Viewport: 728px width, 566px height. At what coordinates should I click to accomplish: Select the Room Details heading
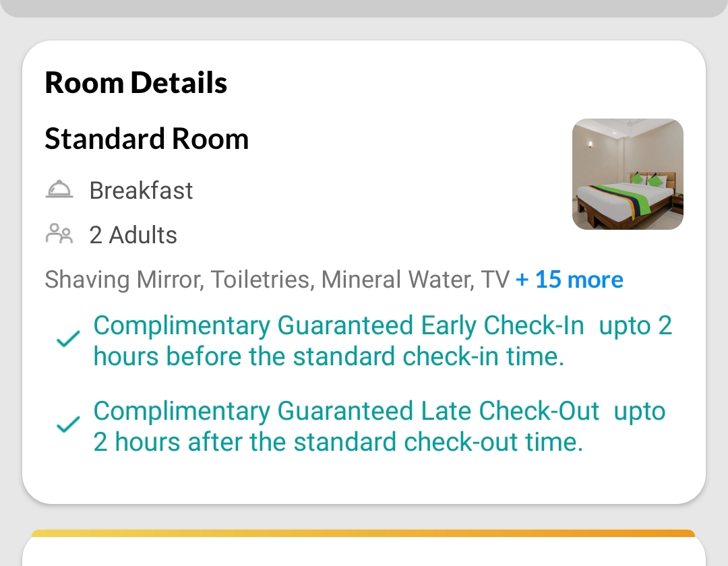tap(135, 83)
